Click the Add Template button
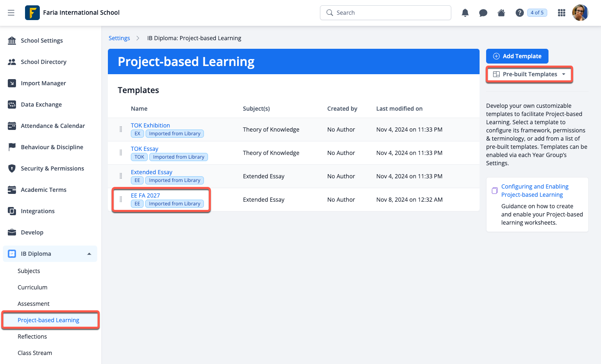601x364 pixels. point(517,56)
